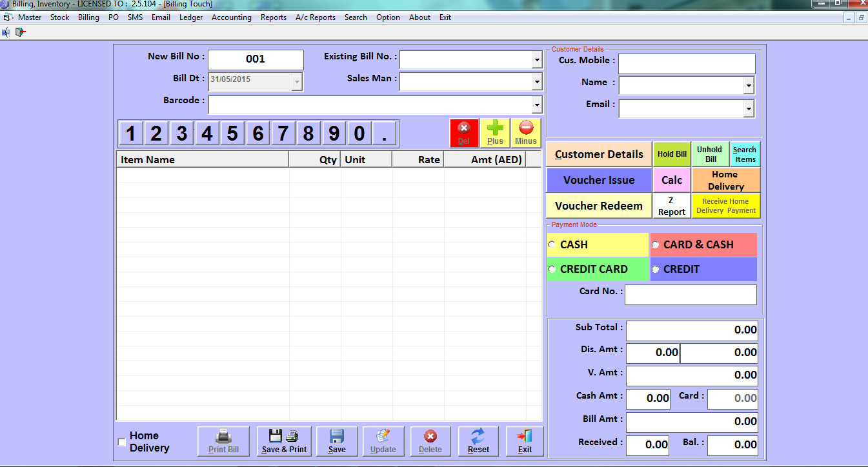Tick the Home Delivery checkbox
Viewport: 868px width, 467px height.
[122, 442]
